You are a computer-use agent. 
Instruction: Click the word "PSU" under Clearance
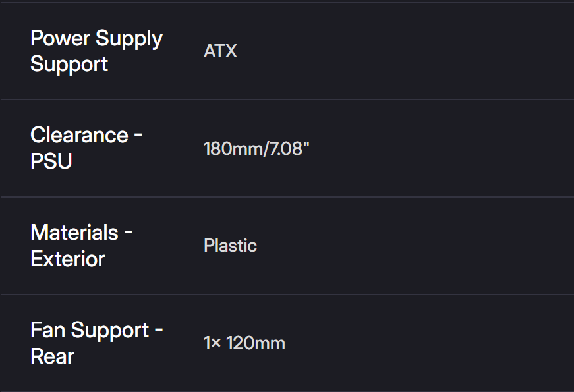(x=51, y=161)
